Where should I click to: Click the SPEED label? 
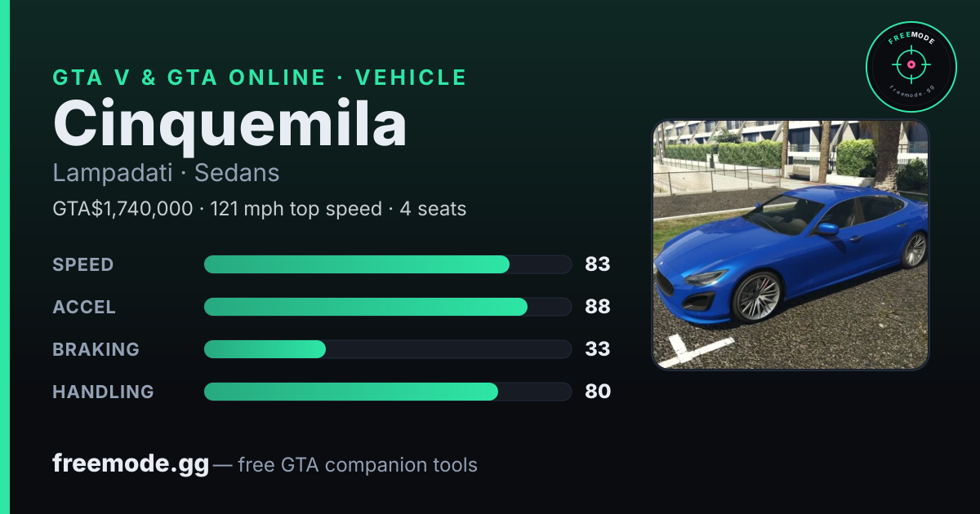point(83,264)
